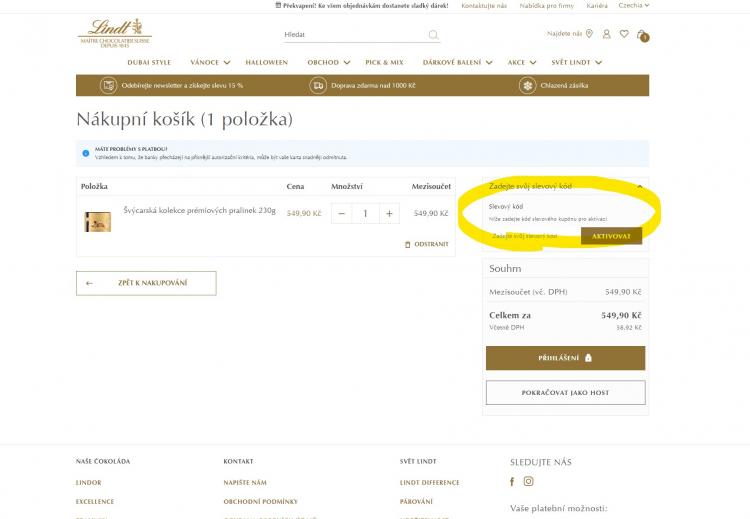This screenshot has height=519, width=750.
Task: Click Kontaktujte nás top link
Action: pos(484,6)
